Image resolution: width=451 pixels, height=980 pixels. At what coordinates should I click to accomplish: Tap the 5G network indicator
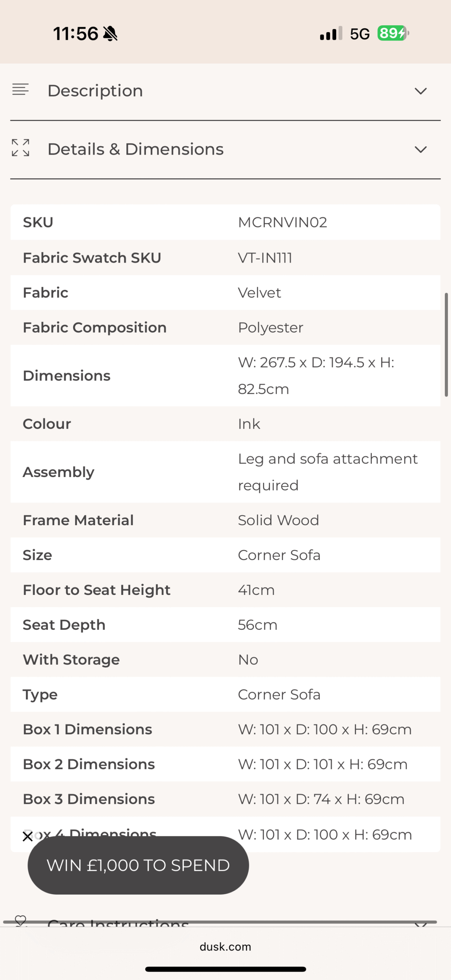359,34
